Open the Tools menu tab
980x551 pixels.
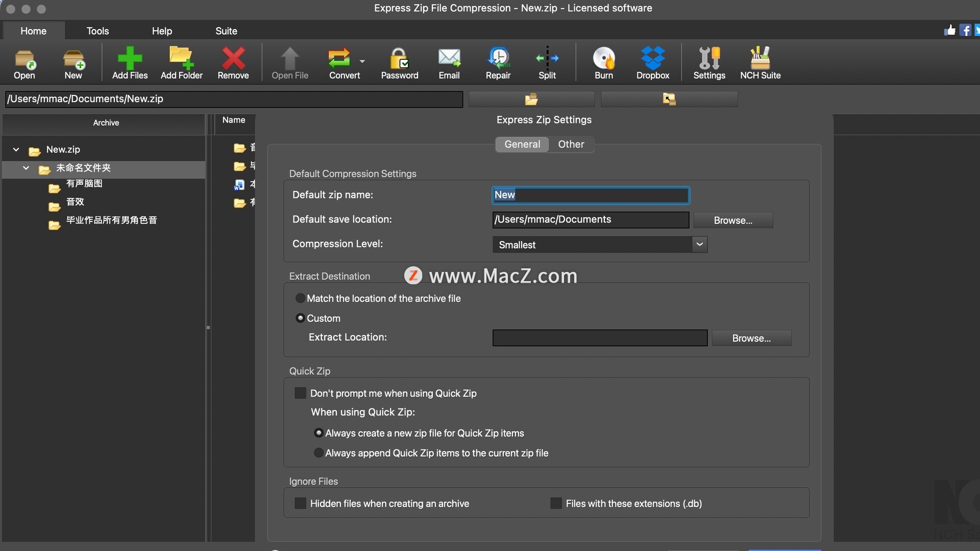(97, 31)
